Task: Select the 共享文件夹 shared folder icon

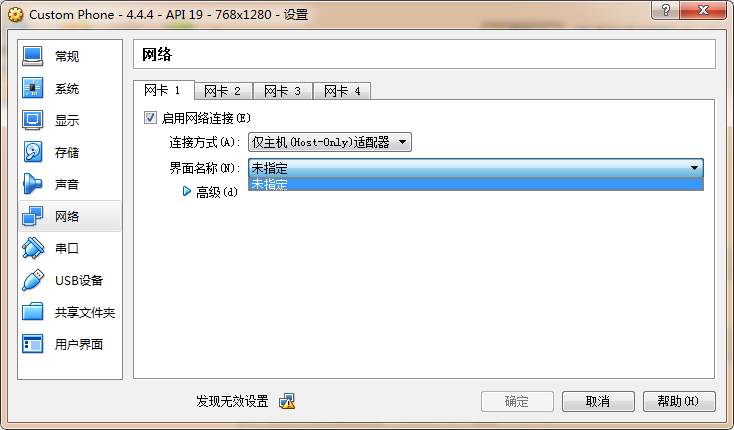Action: [x=32, y=312]
